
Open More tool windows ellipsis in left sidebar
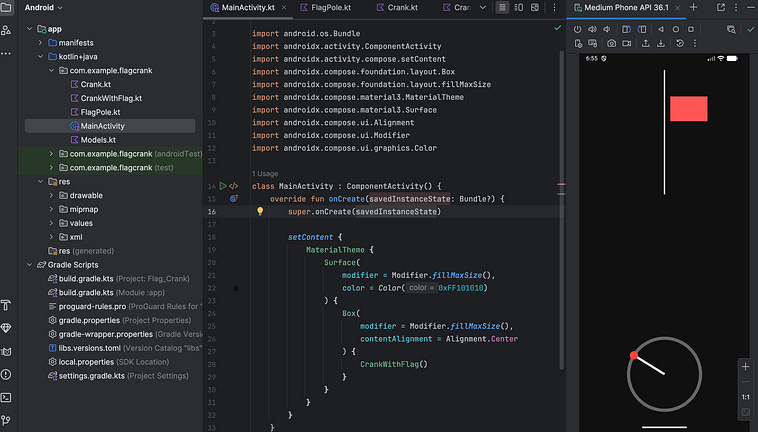point(6,54)
